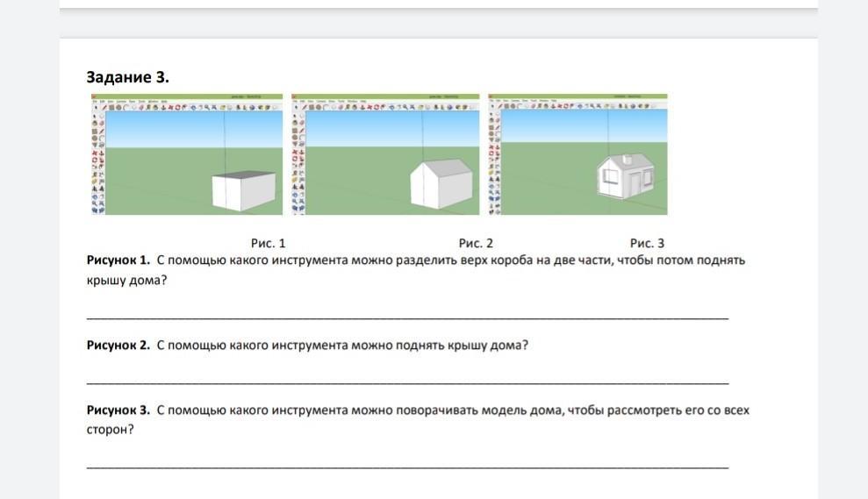Select the arrow Select tool in Figure 3's top toolbar
Screen dimensions: 868x499
(492, 106)
